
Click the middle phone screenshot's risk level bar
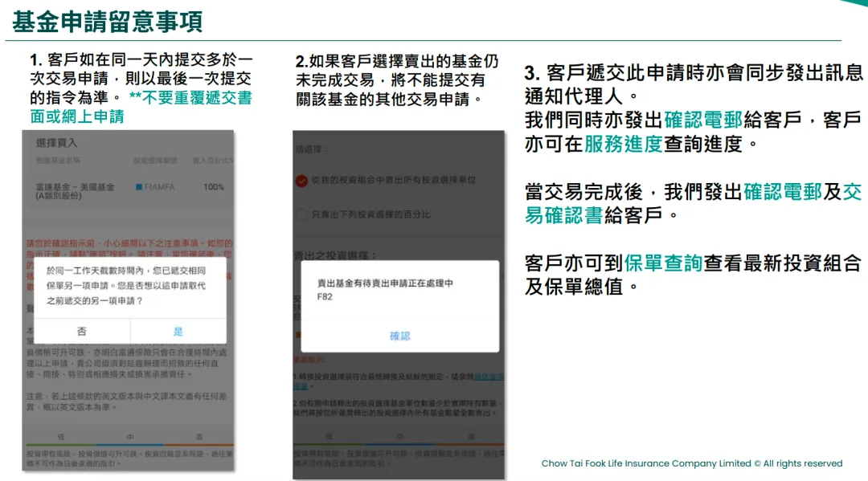pos(399,444)
